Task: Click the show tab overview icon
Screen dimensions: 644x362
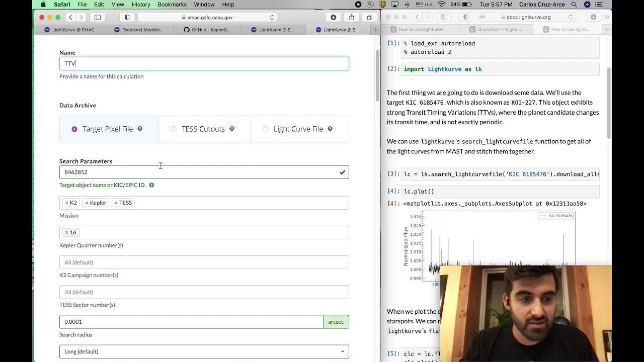Action: (369, 17)
